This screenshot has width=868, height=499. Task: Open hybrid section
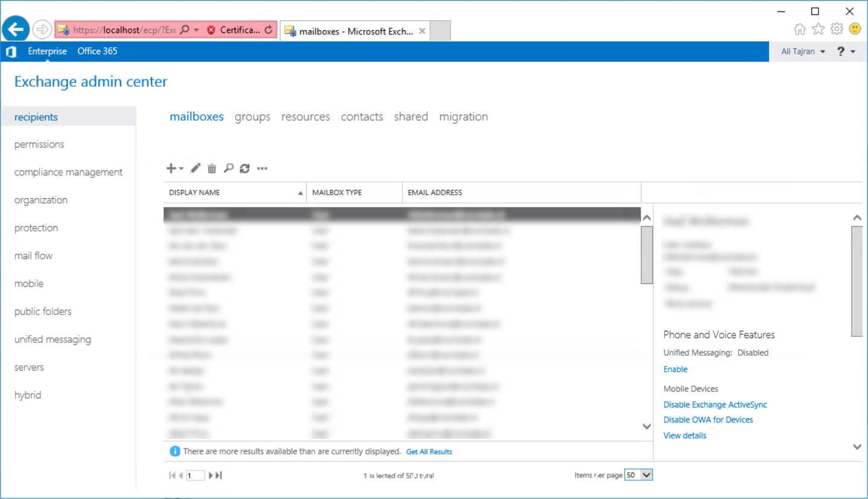(x=28, y=395)
